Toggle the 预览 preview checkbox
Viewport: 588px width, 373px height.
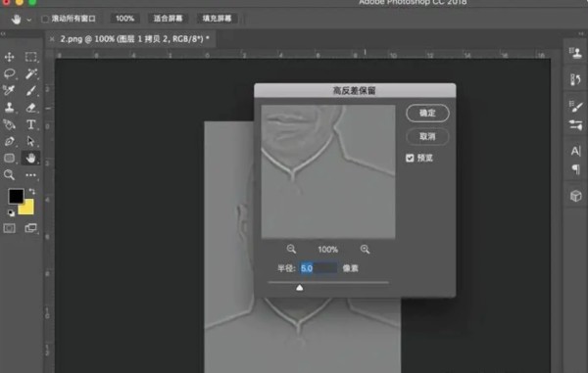410,158
